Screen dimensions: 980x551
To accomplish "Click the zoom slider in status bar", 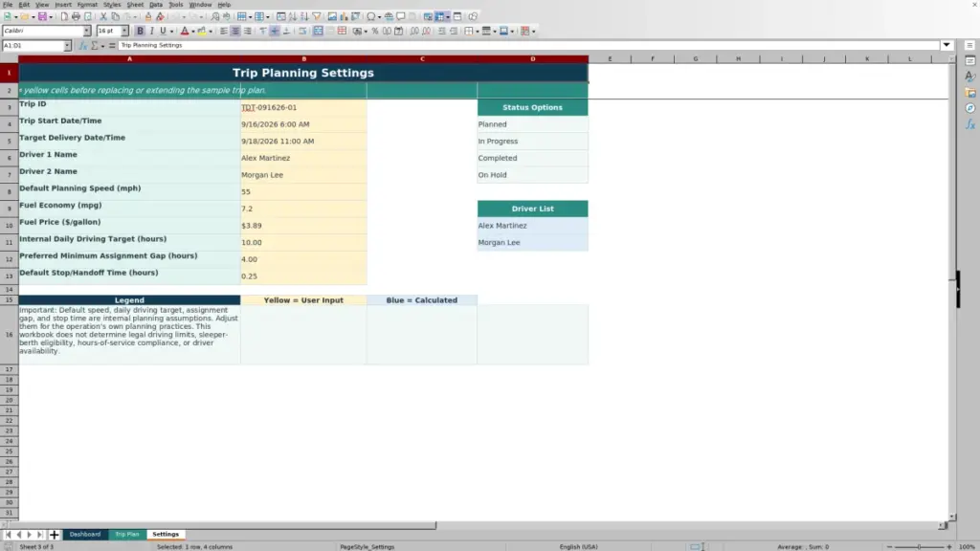I will [919, 546].
